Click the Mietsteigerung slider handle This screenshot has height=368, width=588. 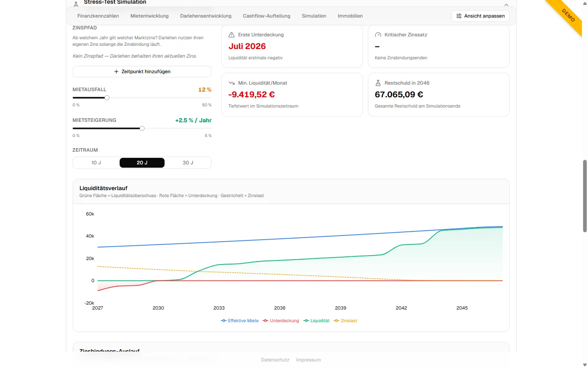(142, 128)
